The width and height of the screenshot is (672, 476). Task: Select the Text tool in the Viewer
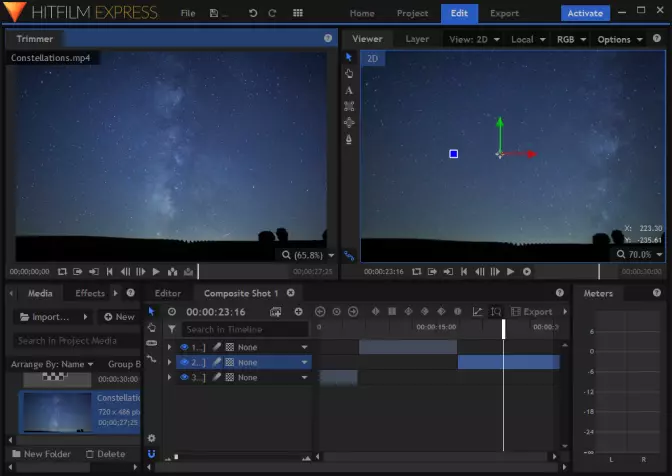coord(349,90)
